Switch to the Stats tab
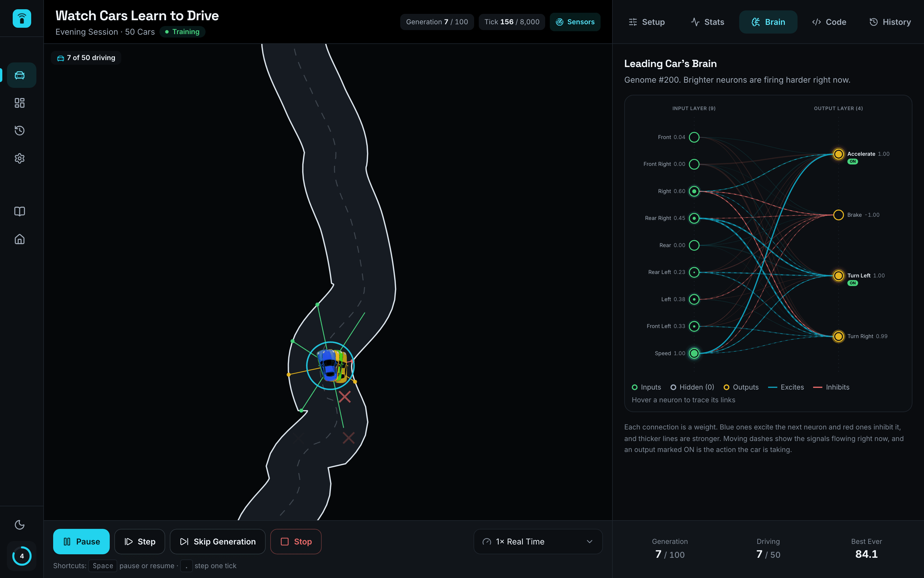924x578 pixels. pos(707,22)
